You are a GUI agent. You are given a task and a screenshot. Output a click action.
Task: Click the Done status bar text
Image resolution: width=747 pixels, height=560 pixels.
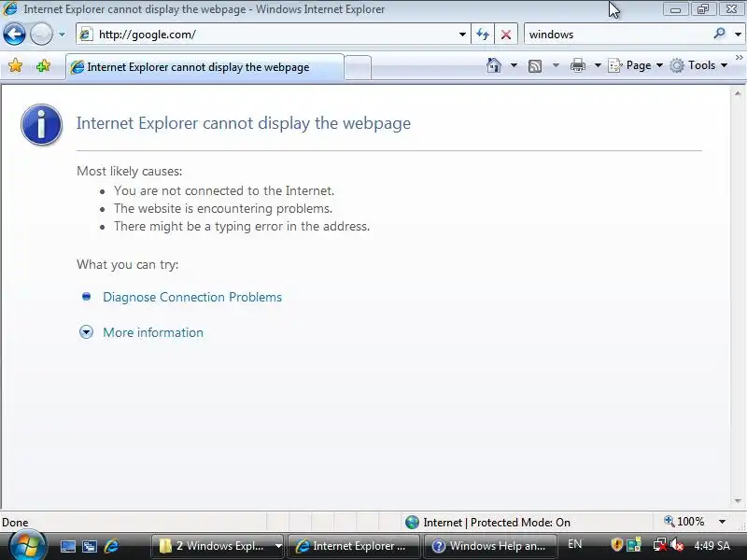[x=15, y=523]
